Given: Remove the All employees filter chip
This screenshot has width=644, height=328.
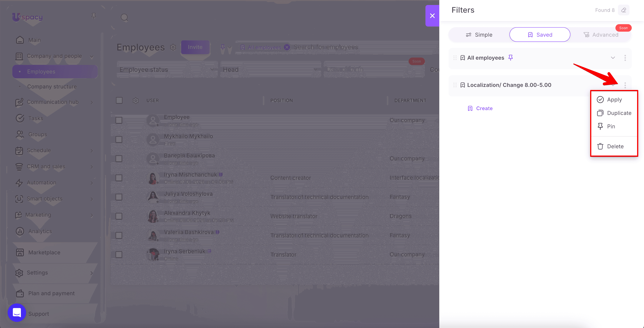Looking at the screenshot, I should click(x=287, y=47).
